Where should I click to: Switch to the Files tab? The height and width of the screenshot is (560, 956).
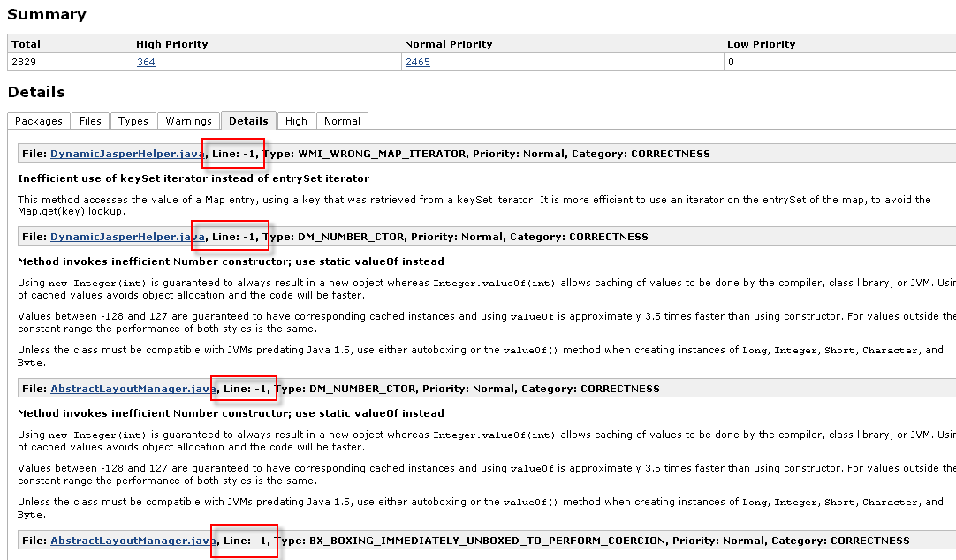click(90, 121)
